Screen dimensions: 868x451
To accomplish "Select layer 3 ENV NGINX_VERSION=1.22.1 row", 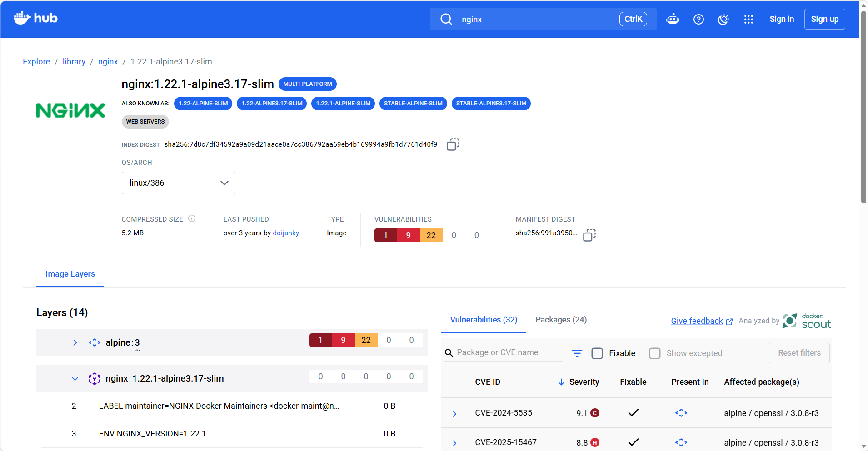I will (x=232, y=434).
